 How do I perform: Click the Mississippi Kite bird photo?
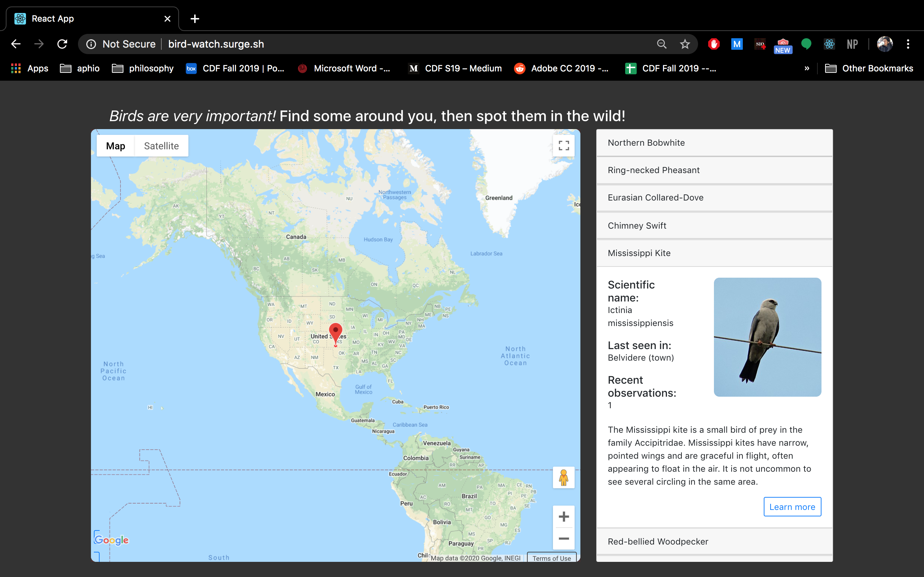pyautogui.click(x=767, y=337)
